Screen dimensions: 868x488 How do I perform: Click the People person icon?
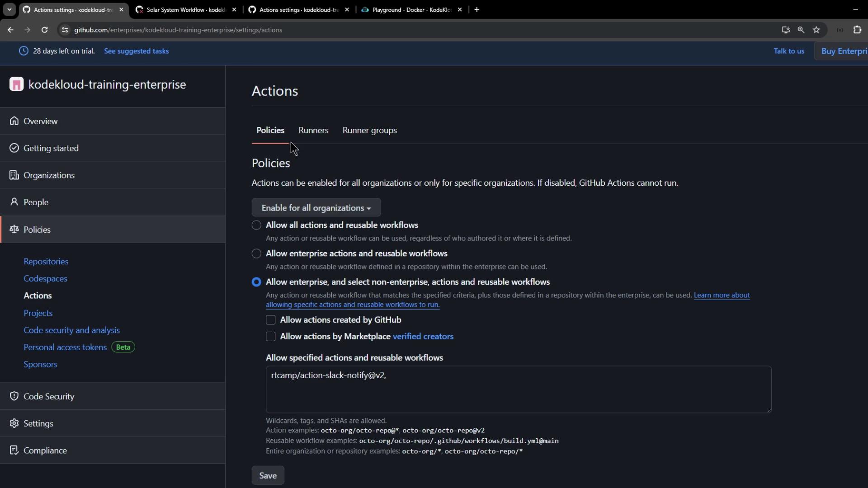[14, 202]
